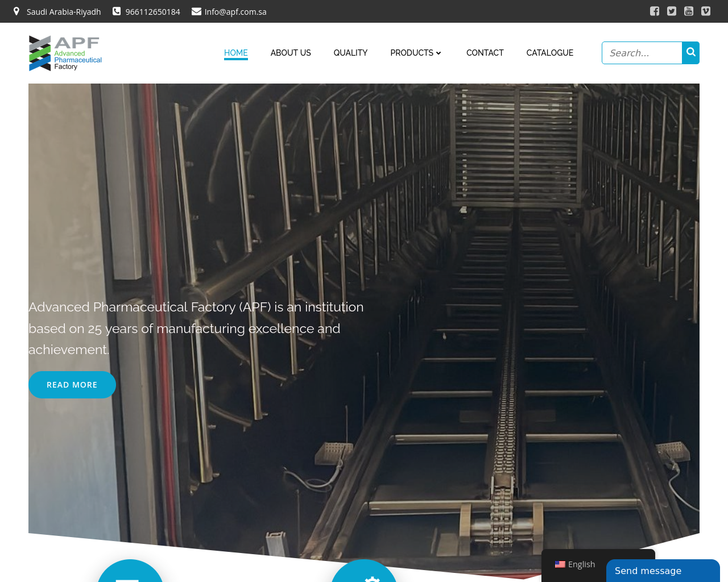
Task: Expand the Products dropdown chevron
Action: click(439, 53)
